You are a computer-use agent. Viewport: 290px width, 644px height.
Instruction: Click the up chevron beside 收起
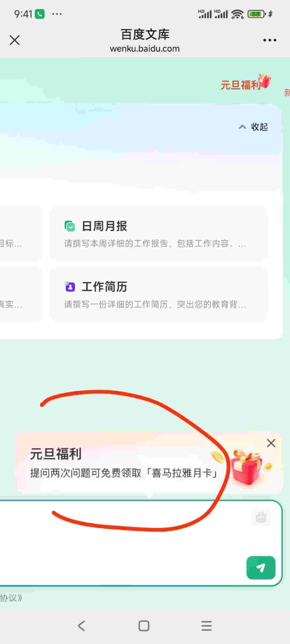click(x=242, y=127)
